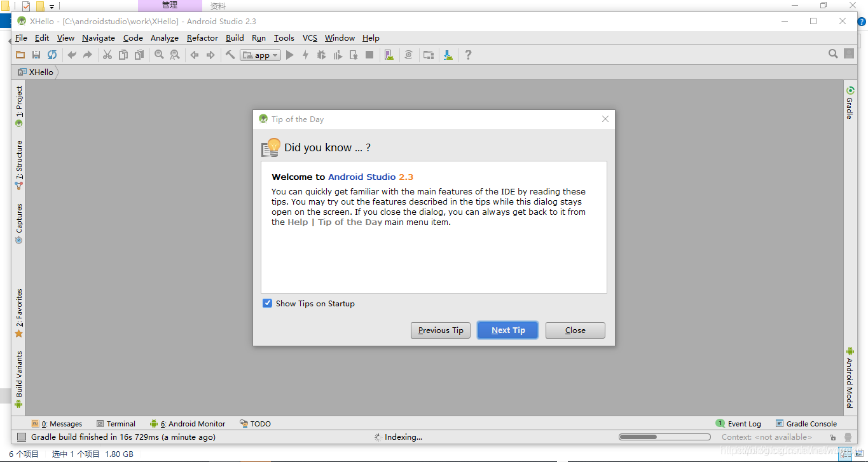Click the Undo arrow icon

[x=72, y=55]
